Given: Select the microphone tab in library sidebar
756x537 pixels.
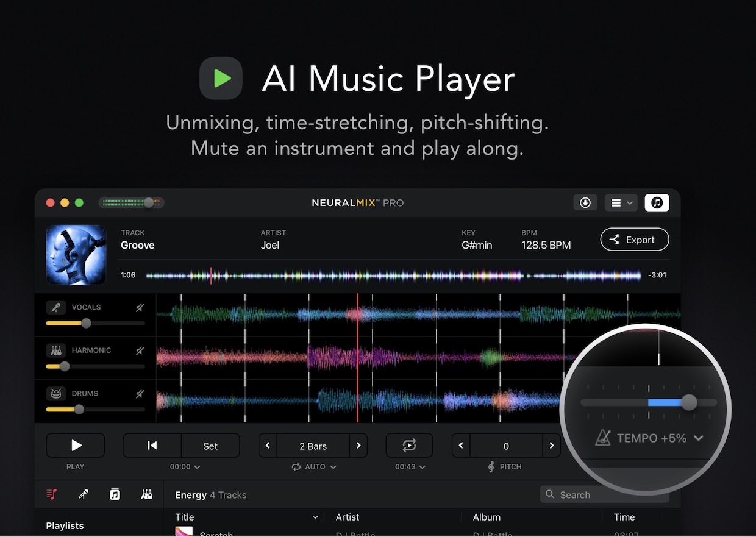Looking at the screenshot, I should point(84,494).
